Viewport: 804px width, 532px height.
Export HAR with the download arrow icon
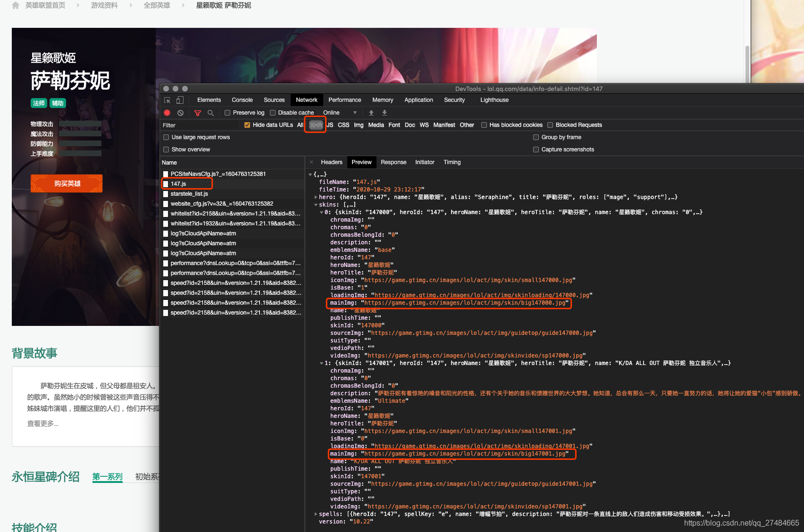(x=385, y=113)
